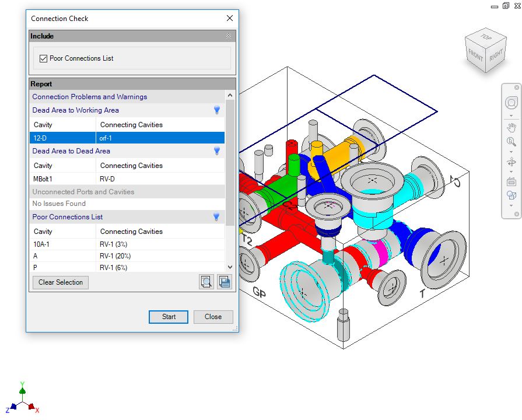Click the TOP face of the ViewCube

coord(486,37)
